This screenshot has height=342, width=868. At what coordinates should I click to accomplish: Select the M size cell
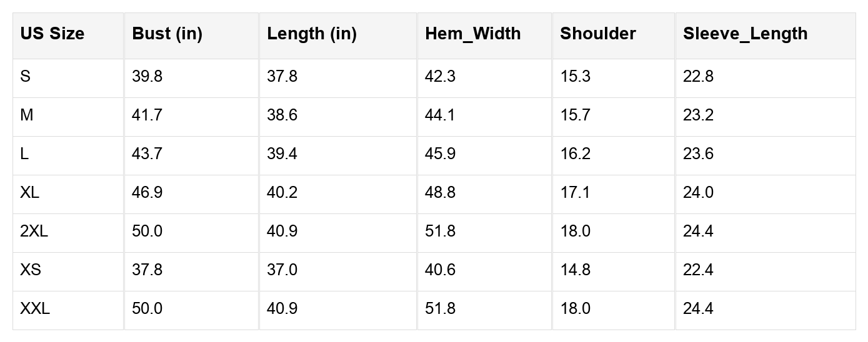click(26, 115)
